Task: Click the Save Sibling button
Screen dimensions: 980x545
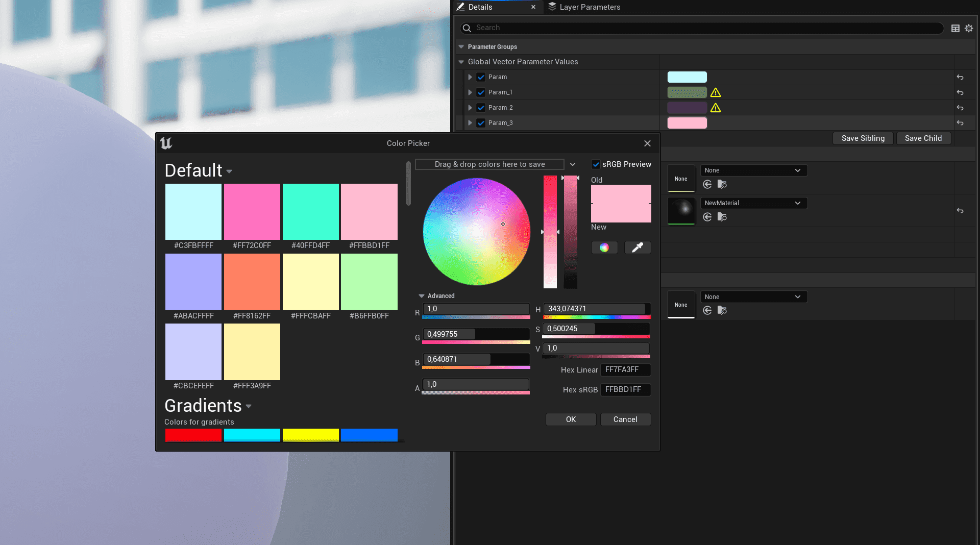Action: 863,138
